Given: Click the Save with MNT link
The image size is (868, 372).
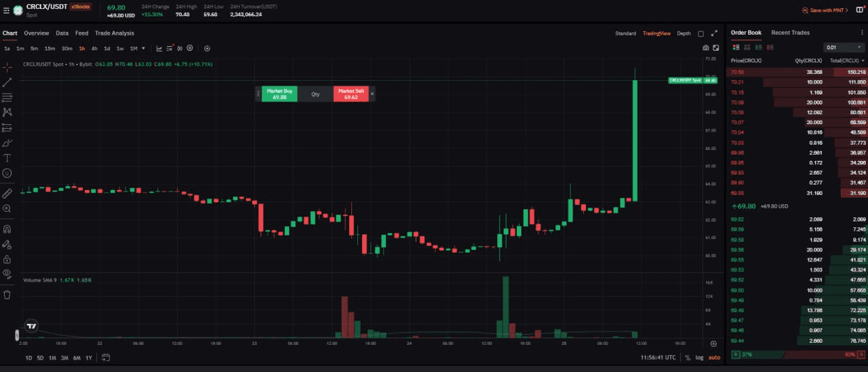Looking at the screenshot, I should click(825, 10).
